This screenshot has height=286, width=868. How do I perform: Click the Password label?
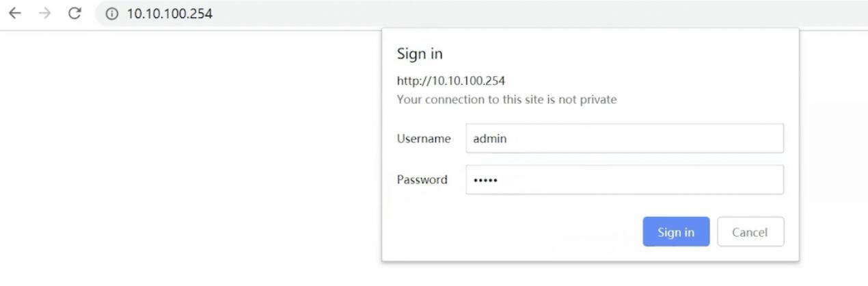(x=422, y=180)
